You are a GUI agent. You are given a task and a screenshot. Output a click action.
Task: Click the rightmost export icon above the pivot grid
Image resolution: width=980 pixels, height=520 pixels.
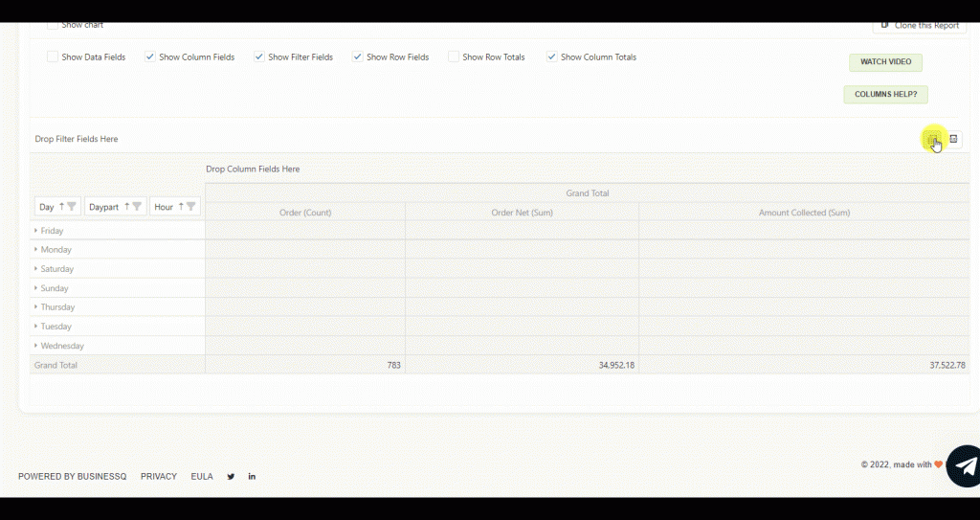(954, 139)
